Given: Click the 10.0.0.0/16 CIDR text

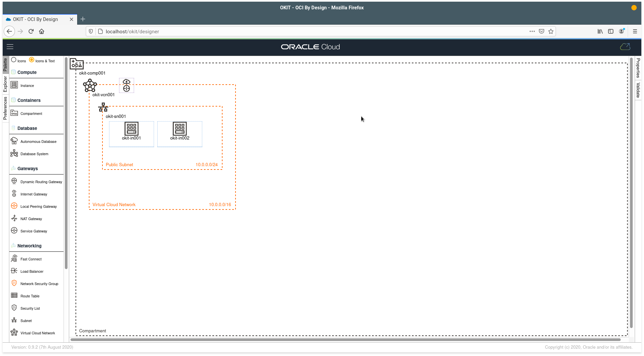Looking at the screenshot, I should pos(220,204).
